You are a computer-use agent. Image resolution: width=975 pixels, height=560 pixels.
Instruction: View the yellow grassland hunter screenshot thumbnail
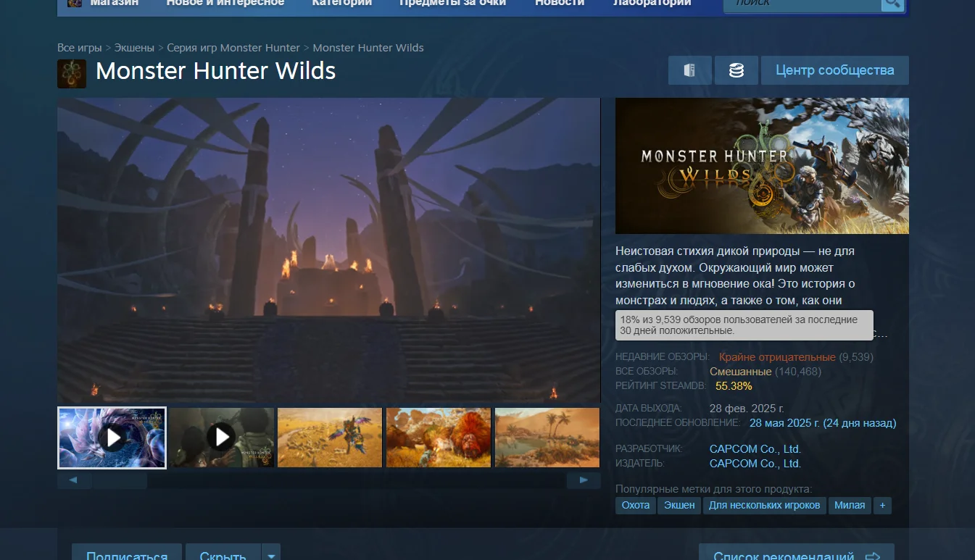point(330,438)
